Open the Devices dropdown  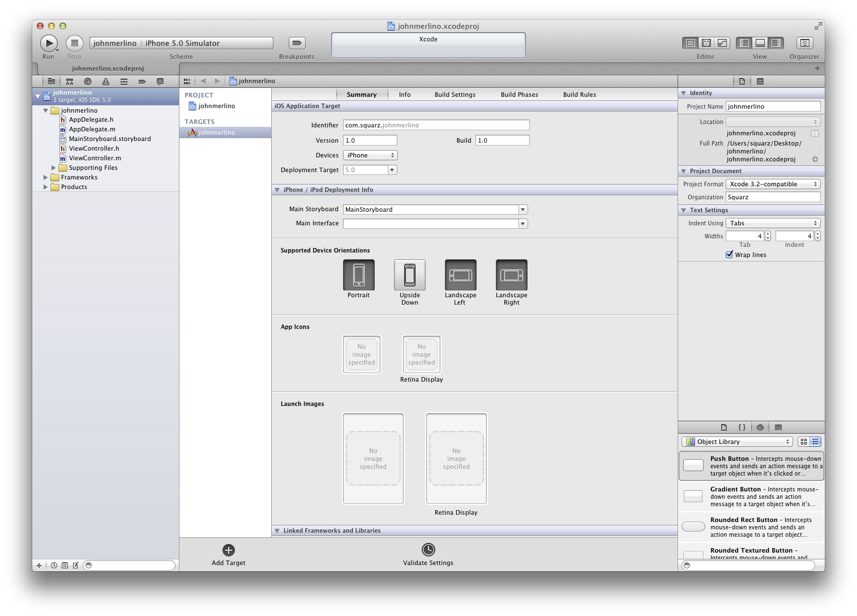click(x=370, y=155)
